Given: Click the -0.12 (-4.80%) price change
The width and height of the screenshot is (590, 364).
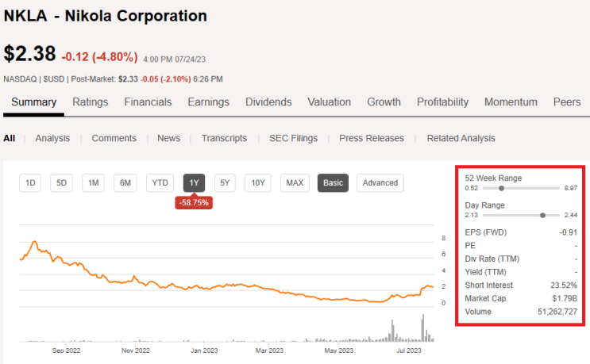Looking at the screenshot, I should [x=100, y=57].
